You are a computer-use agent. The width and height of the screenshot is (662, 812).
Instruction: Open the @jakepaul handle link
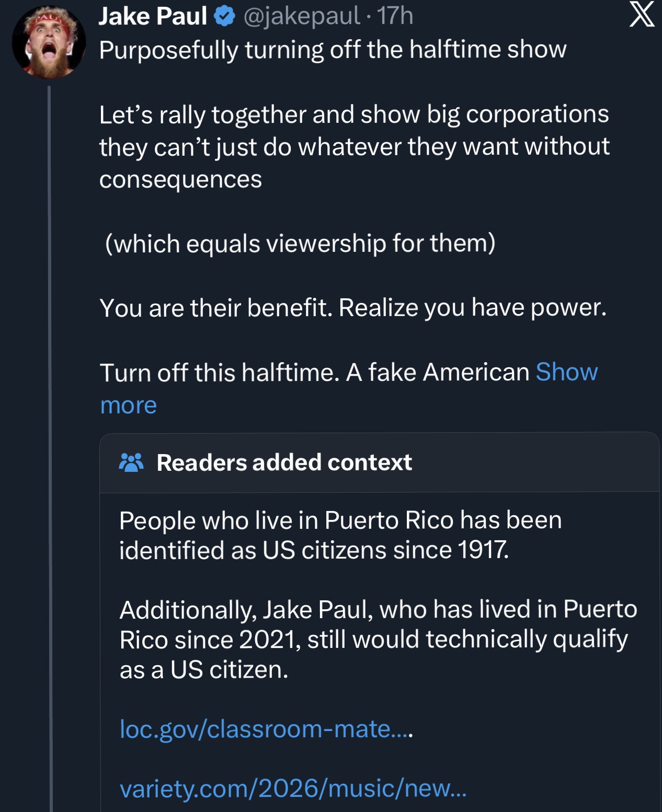click(x=302, y=16)
